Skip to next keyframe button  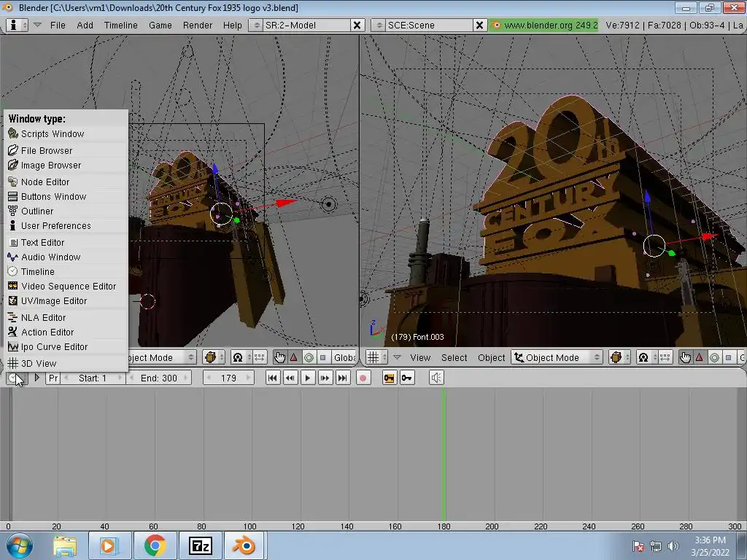[325, 378]
